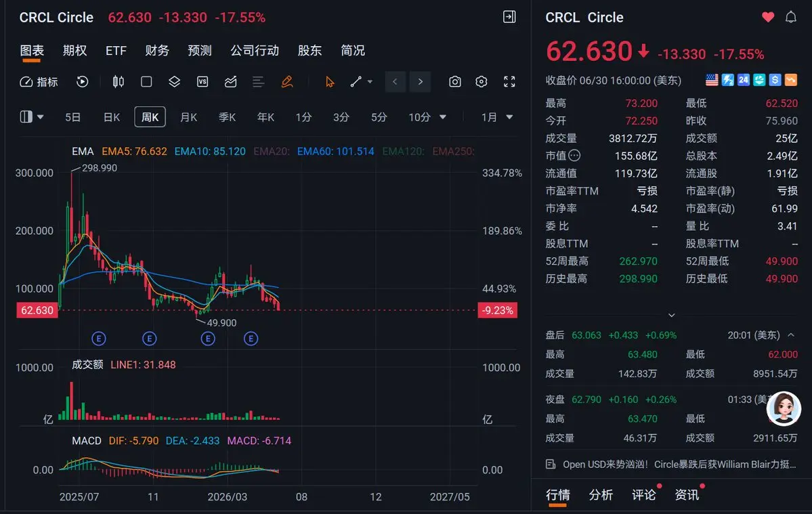
Task: Toggle the EMA20 line visibility
Action: point(272,151)
